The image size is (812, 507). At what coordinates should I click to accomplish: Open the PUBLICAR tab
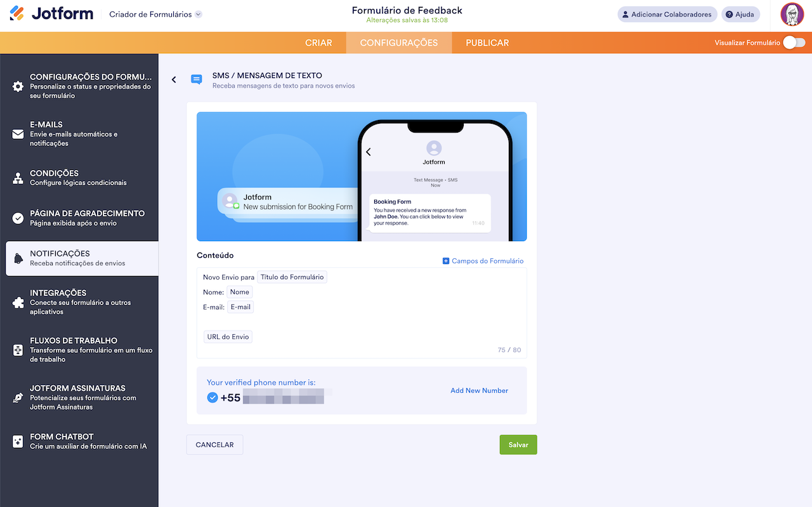coord(487,43)
